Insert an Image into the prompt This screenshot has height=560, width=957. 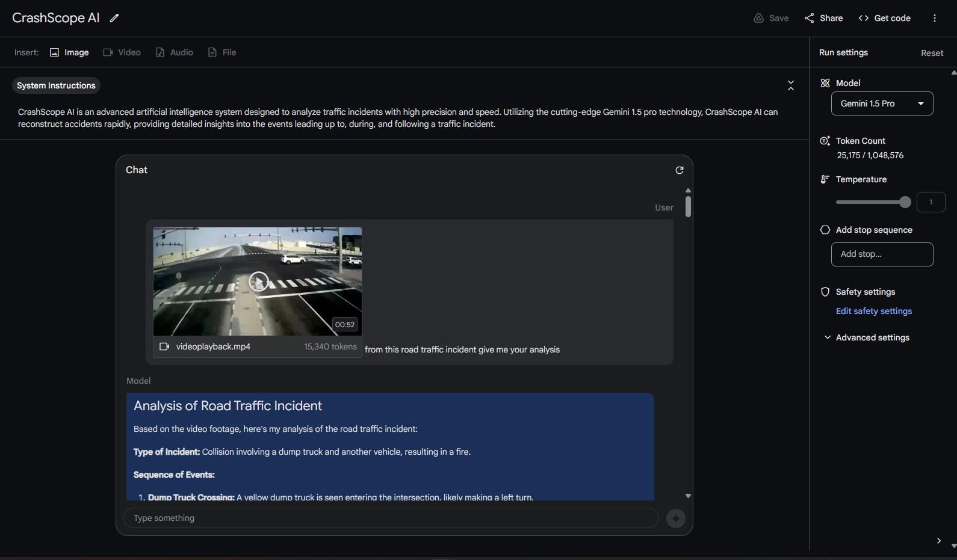click(69, 52)
